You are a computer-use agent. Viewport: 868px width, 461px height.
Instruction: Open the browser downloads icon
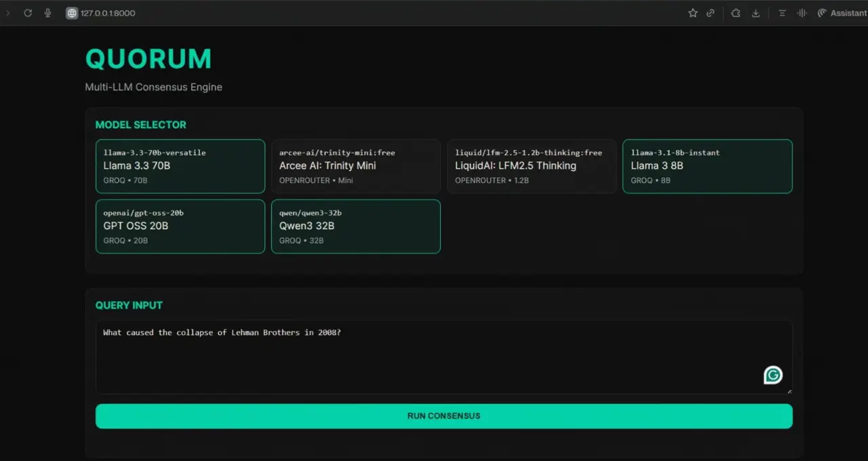(755, 13)
